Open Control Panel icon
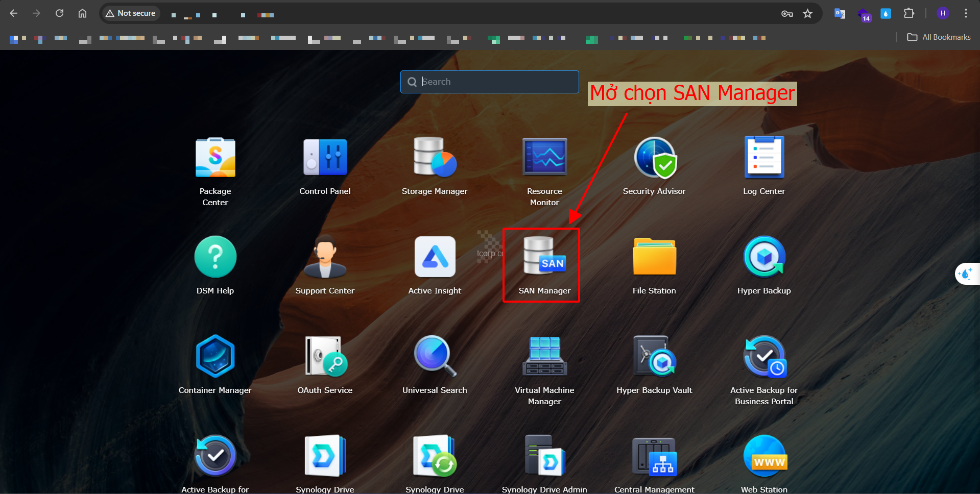 click(325, 158)
